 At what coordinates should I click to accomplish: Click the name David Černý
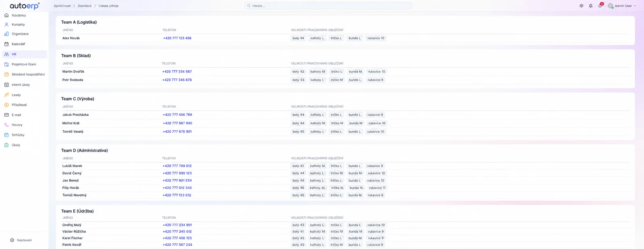tap(72, 173)
